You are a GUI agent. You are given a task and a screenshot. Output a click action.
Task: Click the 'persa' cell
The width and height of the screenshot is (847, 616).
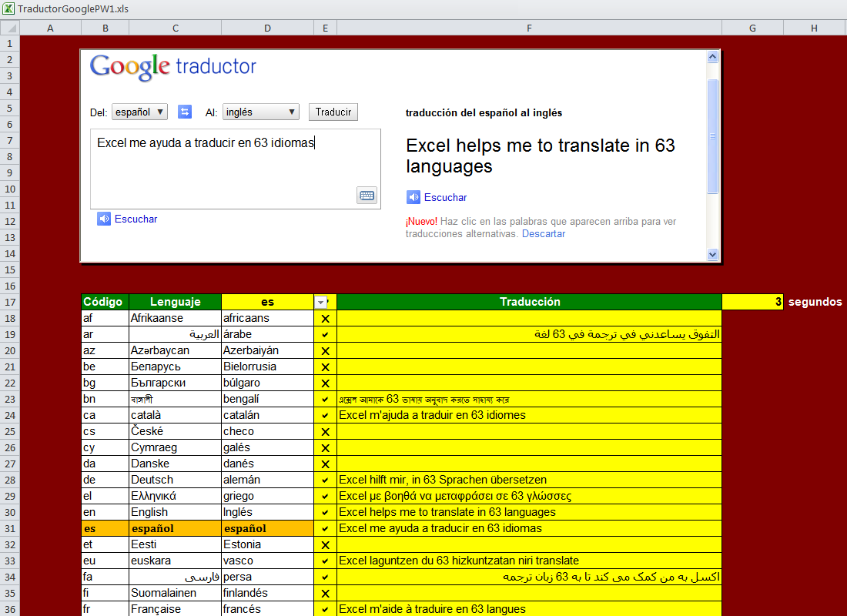tap(267, 577)
